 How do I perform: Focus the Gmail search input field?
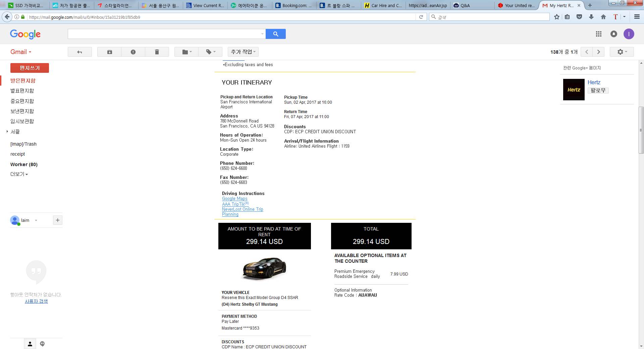(164, 34)
